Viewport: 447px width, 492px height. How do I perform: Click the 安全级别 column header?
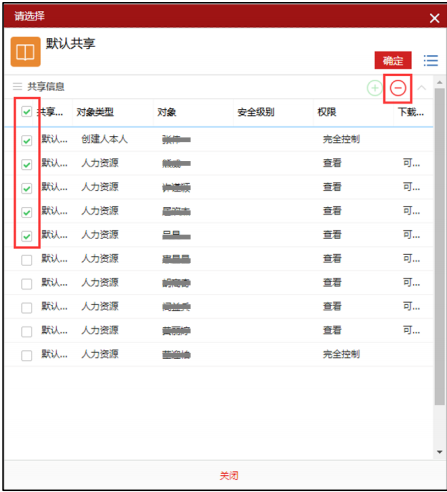(256, 112)
